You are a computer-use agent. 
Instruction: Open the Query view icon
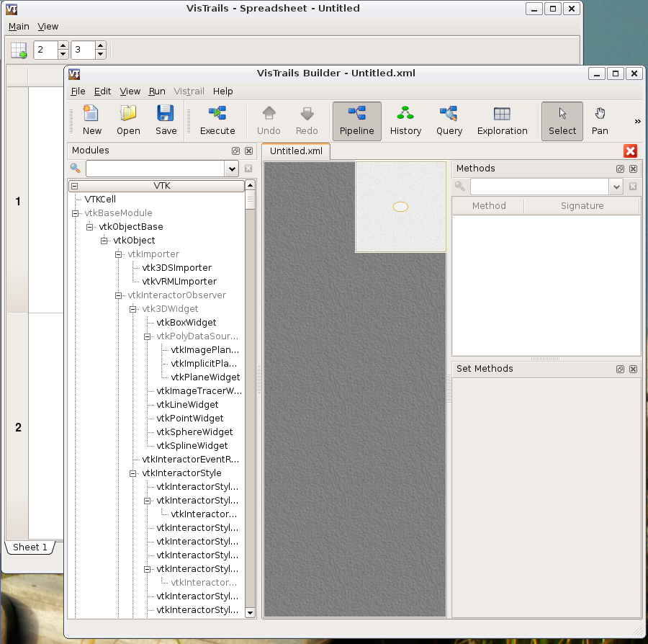(x=449, y=120)
